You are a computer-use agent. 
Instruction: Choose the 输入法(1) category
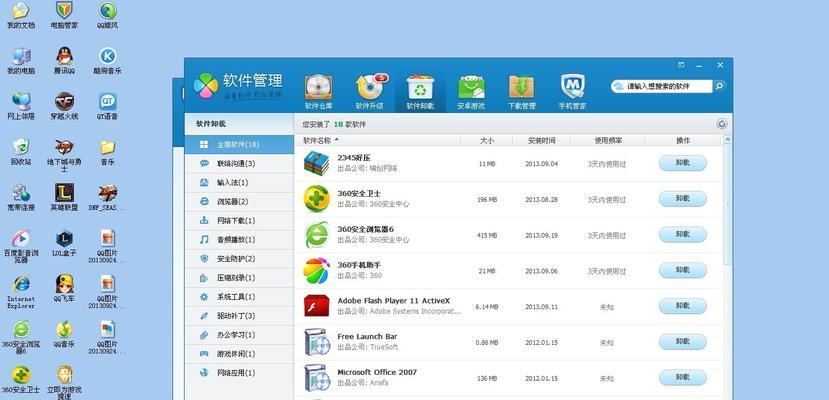[x=239, y=182]
